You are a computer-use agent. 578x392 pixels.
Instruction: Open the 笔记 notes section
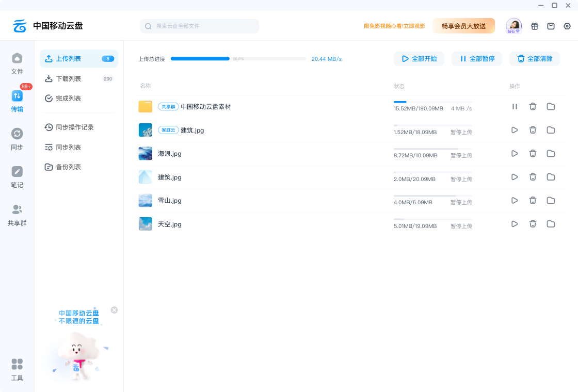[x=17, y=177]
